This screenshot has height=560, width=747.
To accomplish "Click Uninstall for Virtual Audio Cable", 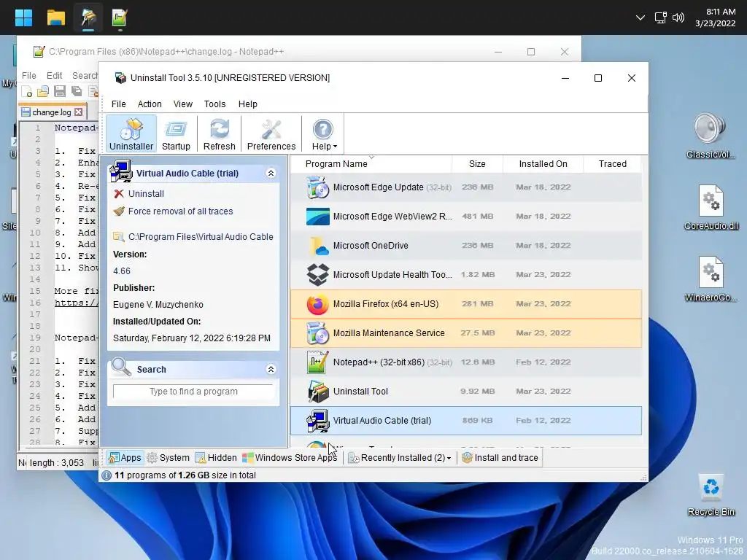I will click(146, 194).
